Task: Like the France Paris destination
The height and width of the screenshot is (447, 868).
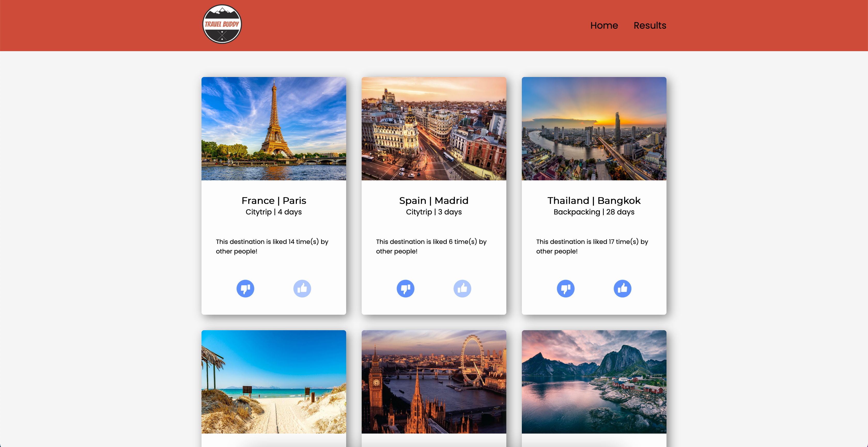Action: click(302, 289)
